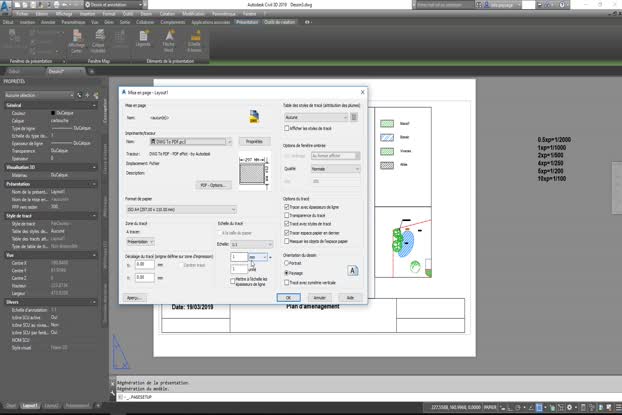Click the paper size preview thumbnail in dialog
Screen dimensions: 622x415
(254, 171)
